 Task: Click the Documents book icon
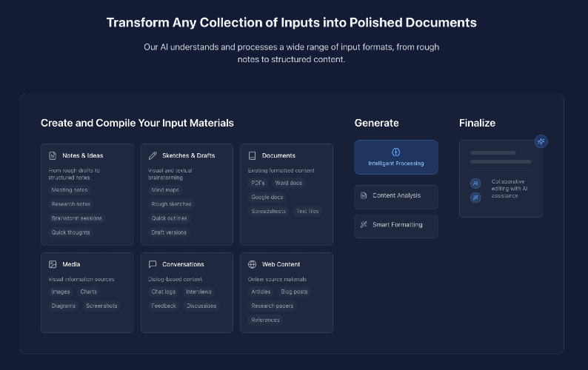(x=252, y=155)
